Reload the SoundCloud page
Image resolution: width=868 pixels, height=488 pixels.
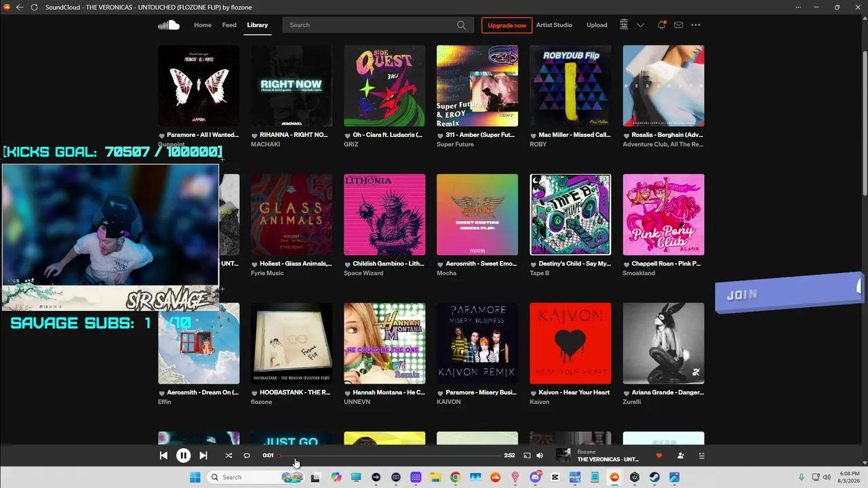point(34,7)
